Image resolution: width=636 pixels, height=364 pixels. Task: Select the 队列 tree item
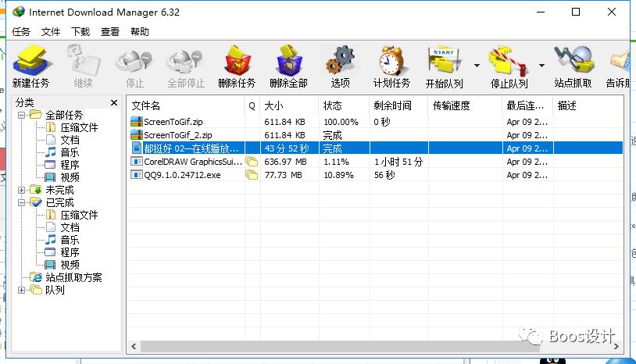coord(55,290)
